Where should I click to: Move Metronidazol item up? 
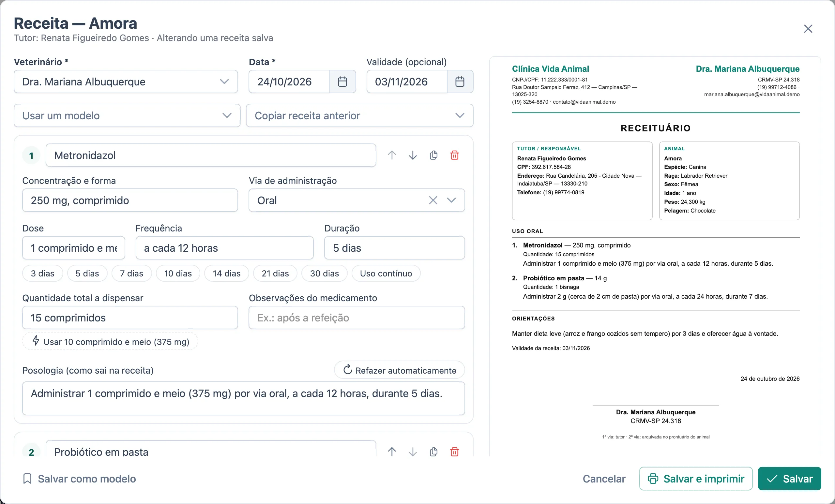pyautogui.click(x=392, y=155)
